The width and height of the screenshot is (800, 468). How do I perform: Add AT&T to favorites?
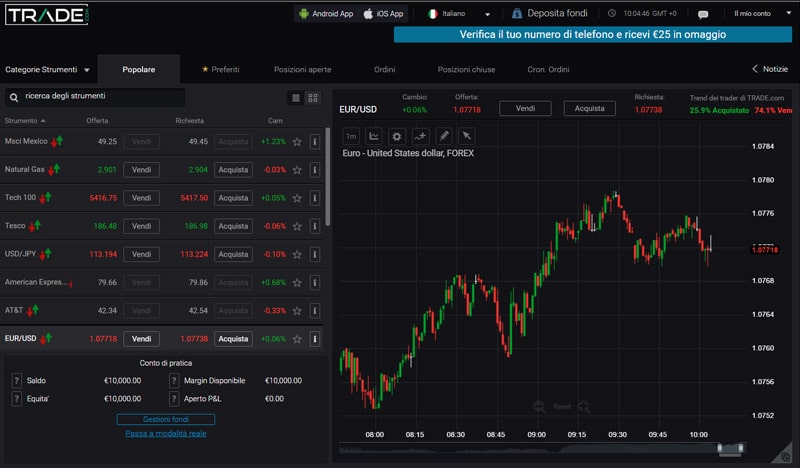[x=297, y=311]
